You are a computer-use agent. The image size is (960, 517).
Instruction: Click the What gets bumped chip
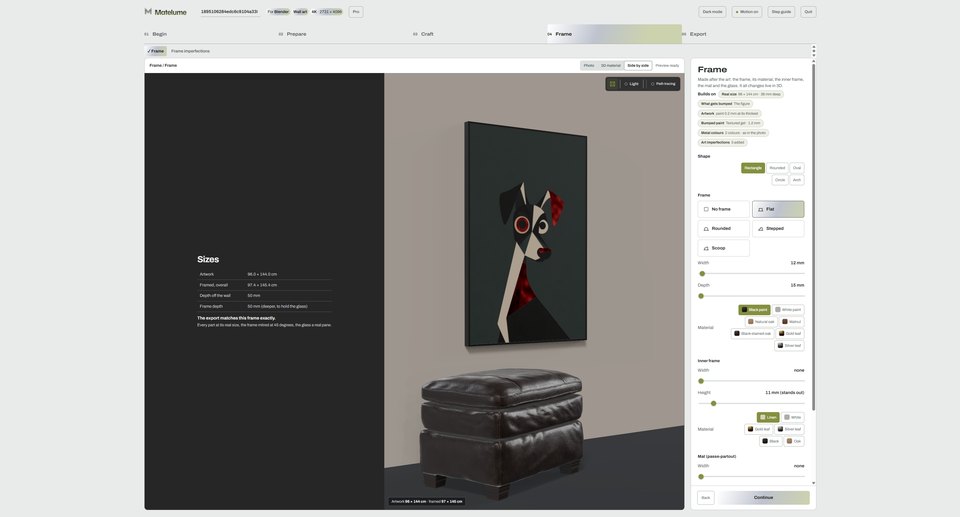click(725, 104)
